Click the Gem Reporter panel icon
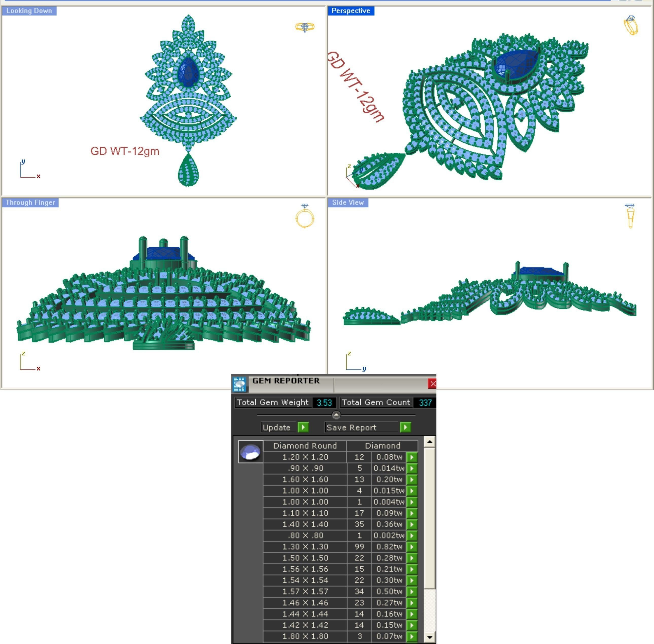654x644 pixels. 239,384
